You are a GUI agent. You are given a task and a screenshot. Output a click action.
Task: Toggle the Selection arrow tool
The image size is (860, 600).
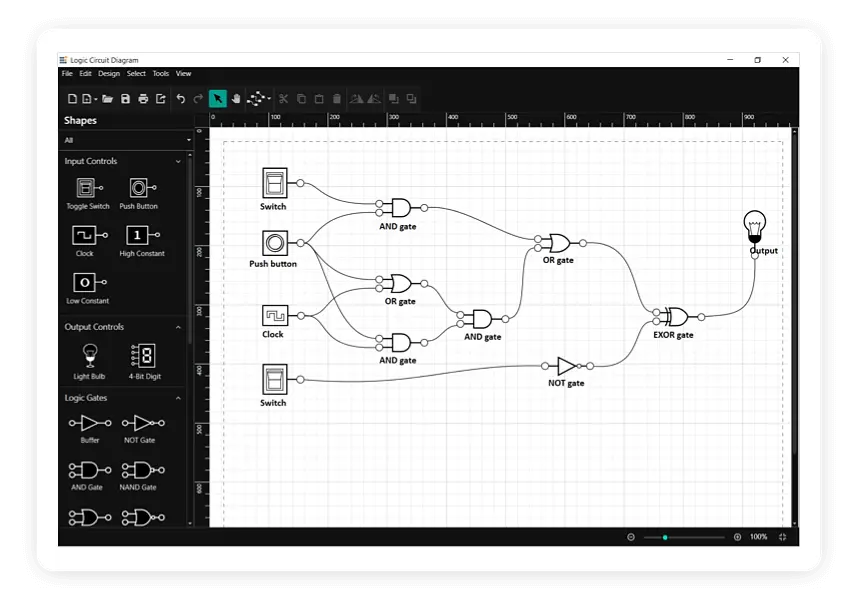(x=217, y=99)
